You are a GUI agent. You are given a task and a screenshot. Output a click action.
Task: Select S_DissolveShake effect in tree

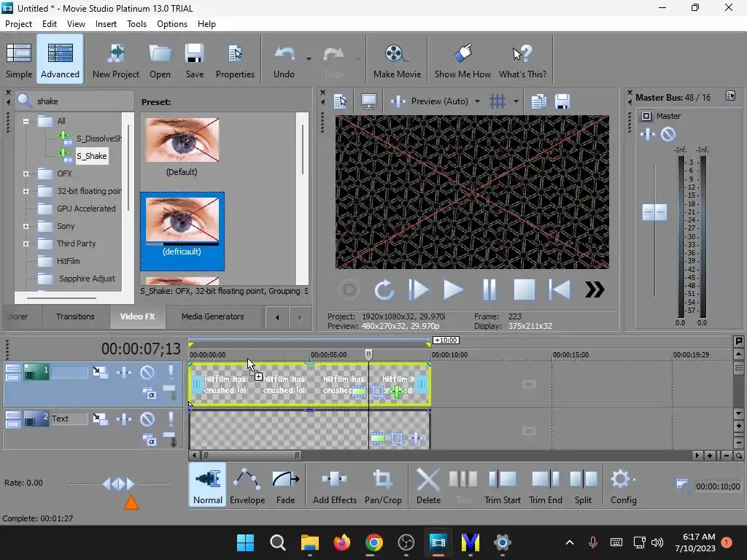click(x=98, y=139)
